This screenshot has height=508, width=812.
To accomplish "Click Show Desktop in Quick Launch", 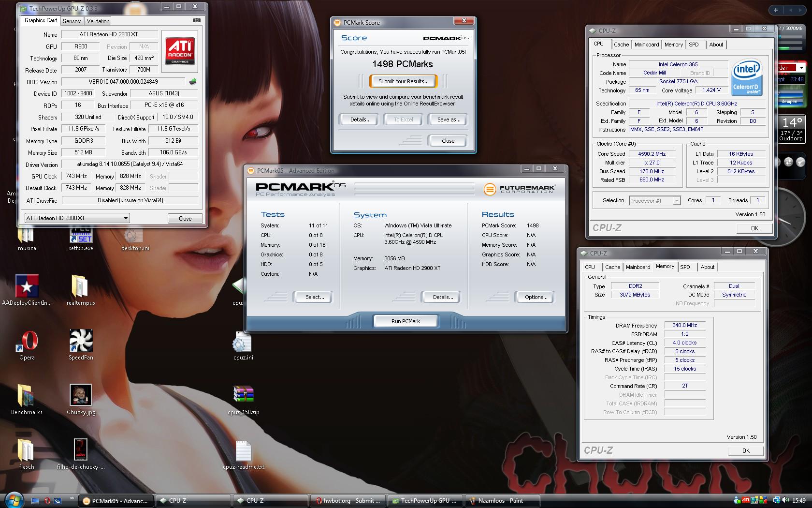I will [35, 501].
